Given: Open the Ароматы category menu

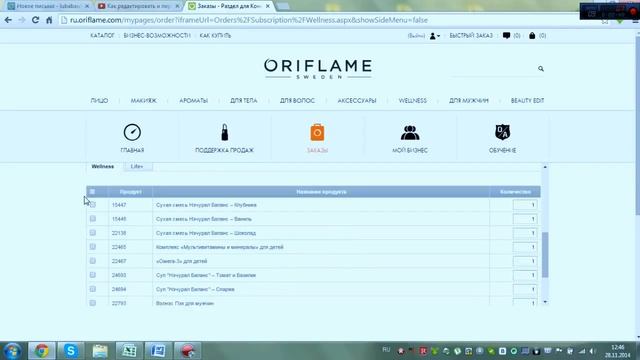Looking at the screenshot, I should (193, 100).
